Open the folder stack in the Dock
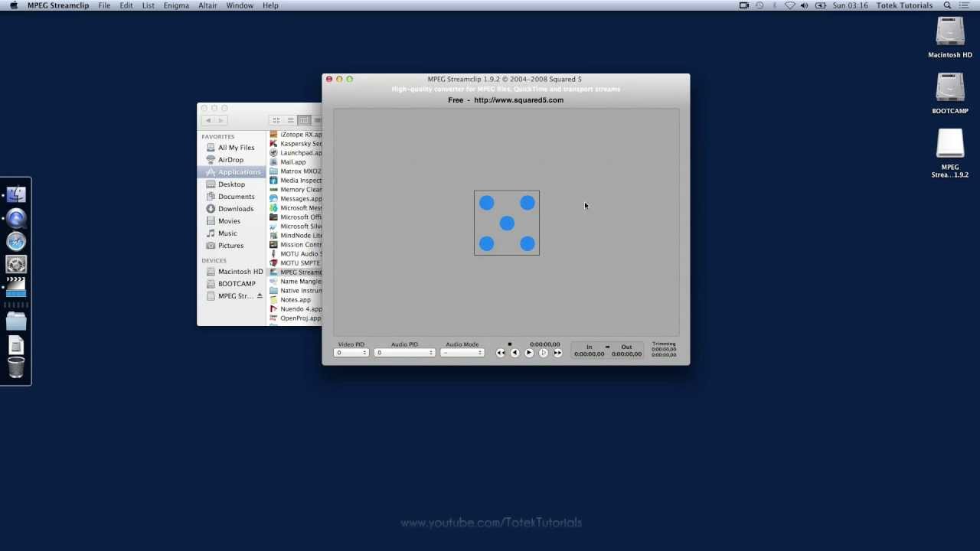Viewport: 980px width, 551px height. tap(16, 321)
